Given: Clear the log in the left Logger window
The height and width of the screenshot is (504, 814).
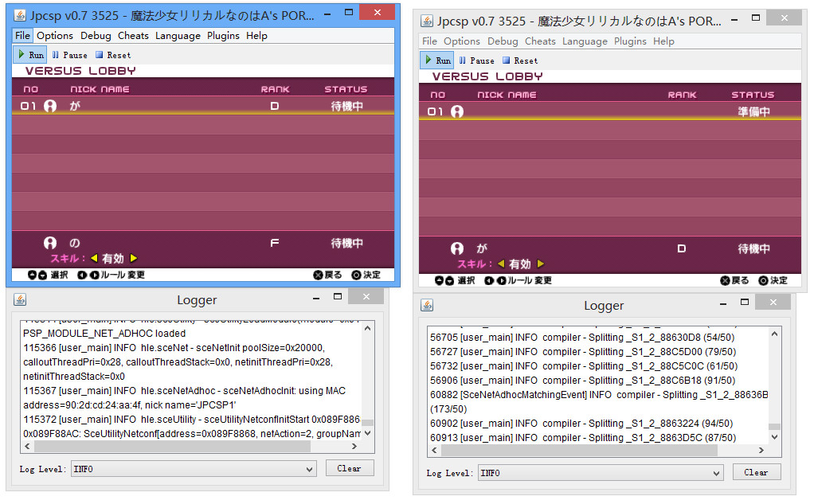Looking at the screenshot, I should tap(349, 468).
